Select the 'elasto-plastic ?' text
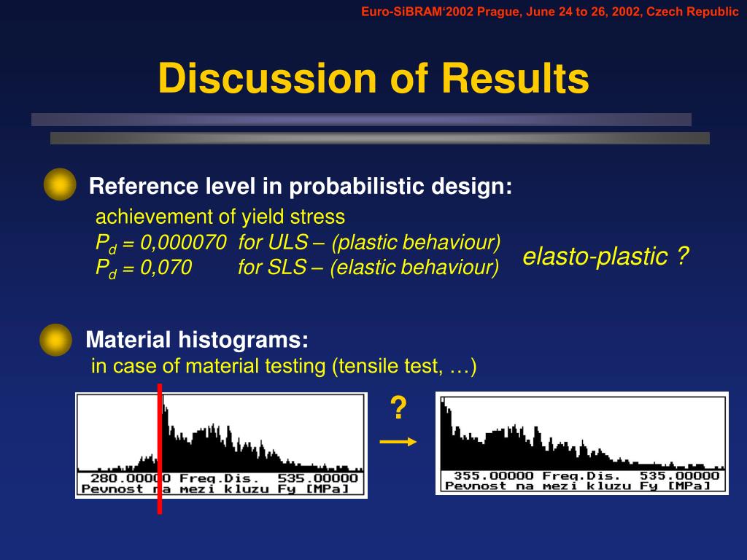Viewport: 747px width, 560px height. pos(606,256)
